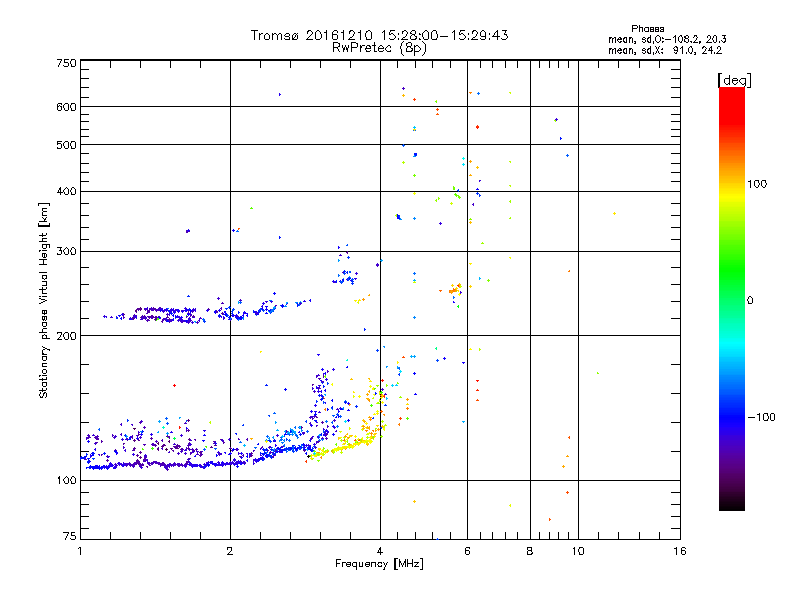
Task: Click the y-axis tick label '300'
Action: pos(66,252)
